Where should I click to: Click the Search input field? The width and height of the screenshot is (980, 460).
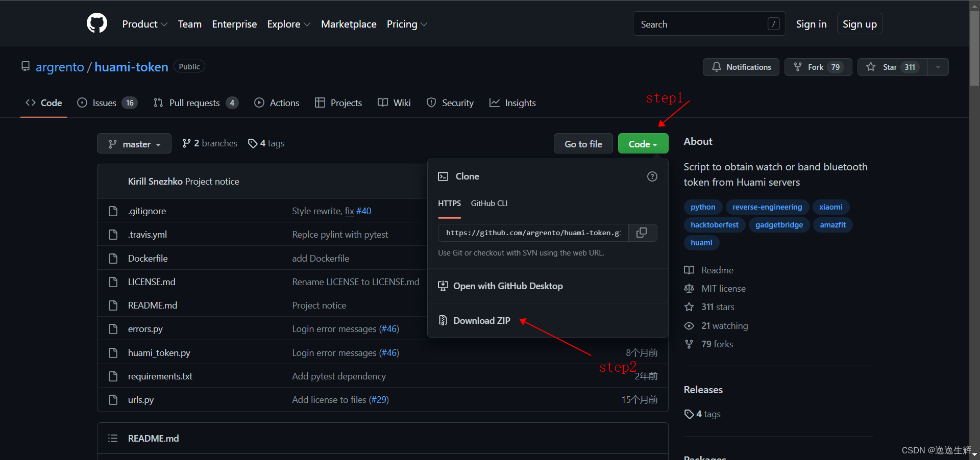coord(709,24)
